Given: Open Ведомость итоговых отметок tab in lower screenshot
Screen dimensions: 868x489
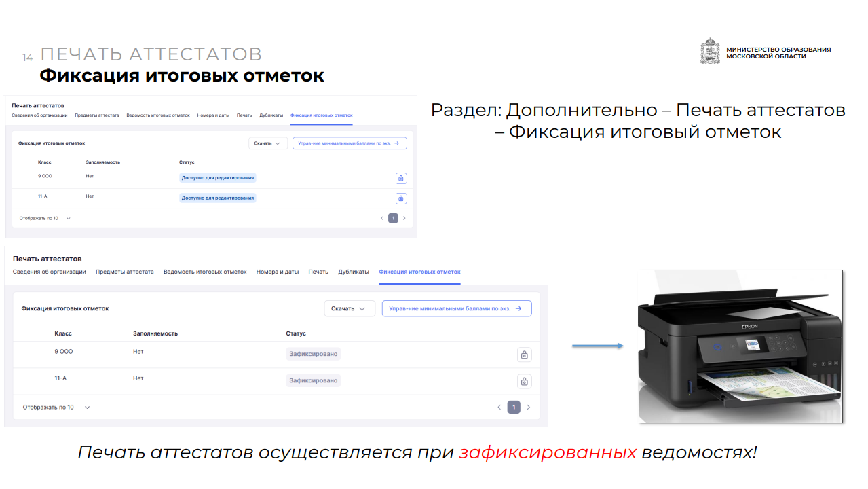Looking at the screenshot, I should coord(205,272).
